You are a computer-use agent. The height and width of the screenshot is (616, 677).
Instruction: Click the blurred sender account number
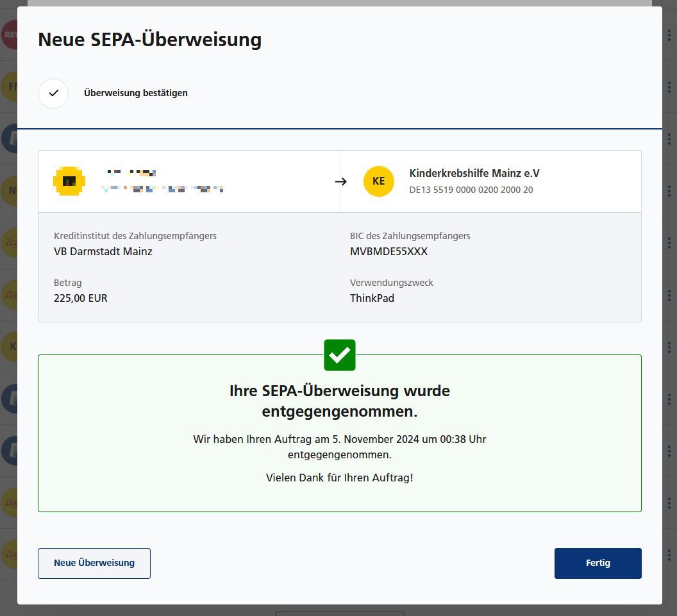tap(162, 189)
